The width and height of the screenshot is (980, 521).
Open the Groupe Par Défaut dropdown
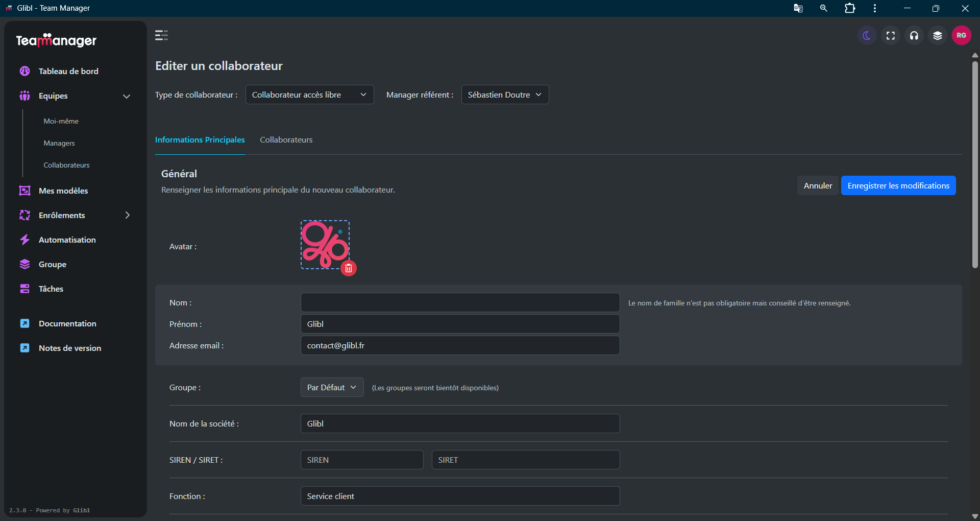tap(332, 387)
